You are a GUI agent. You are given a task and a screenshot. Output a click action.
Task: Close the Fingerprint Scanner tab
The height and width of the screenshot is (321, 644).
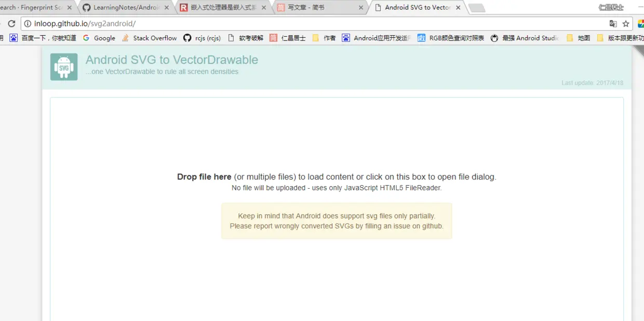point(69,8)
